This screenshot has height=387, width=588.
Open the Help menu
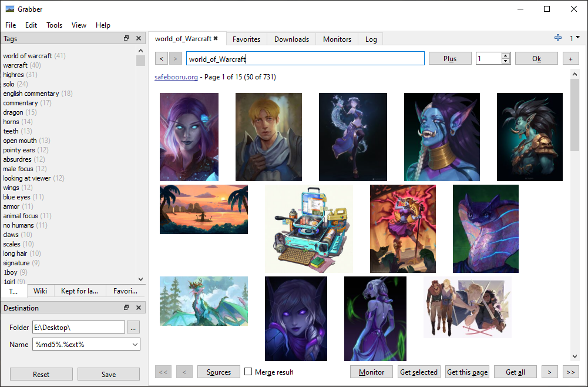pyautogui.click(x=103, y=25)
